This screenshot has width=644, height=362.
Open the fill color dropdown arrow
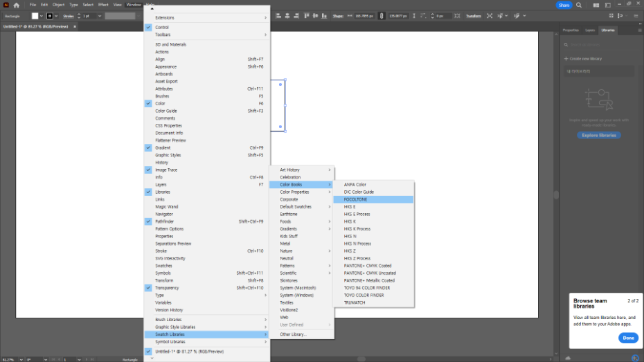point(42,16)
